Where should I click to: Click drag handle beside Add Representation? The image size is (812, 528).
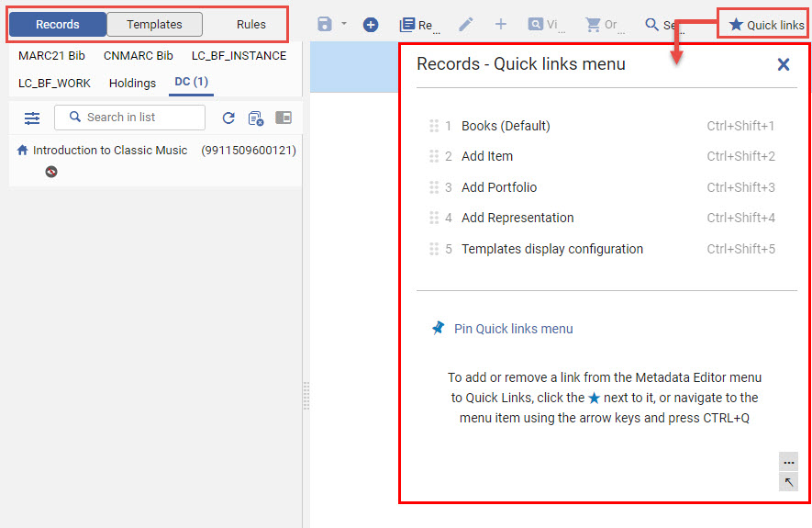434,218
